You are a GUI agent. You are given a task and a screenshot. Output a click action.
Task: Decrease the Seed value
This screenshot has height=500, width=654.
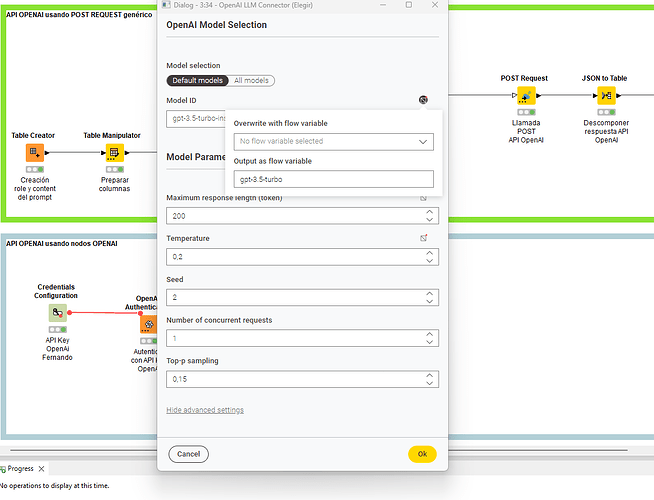430,302
